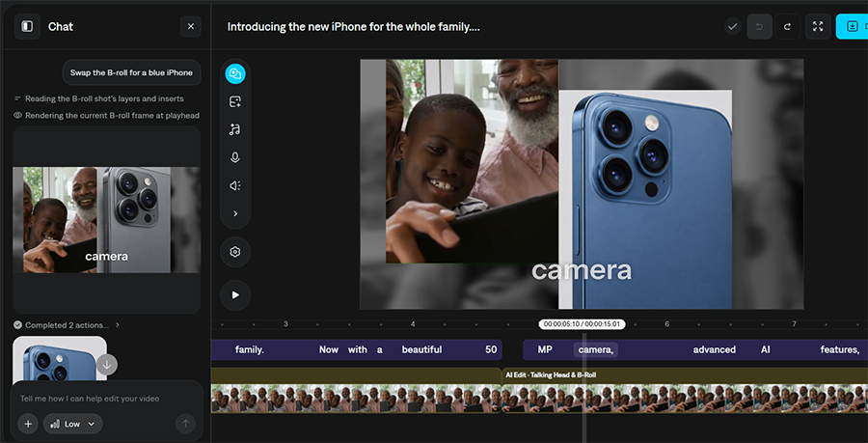The height and width of the screenshot is (443, 868).
Task: Click the timecode 00:00:05:10 playhead marker
Action: [582, 324]
